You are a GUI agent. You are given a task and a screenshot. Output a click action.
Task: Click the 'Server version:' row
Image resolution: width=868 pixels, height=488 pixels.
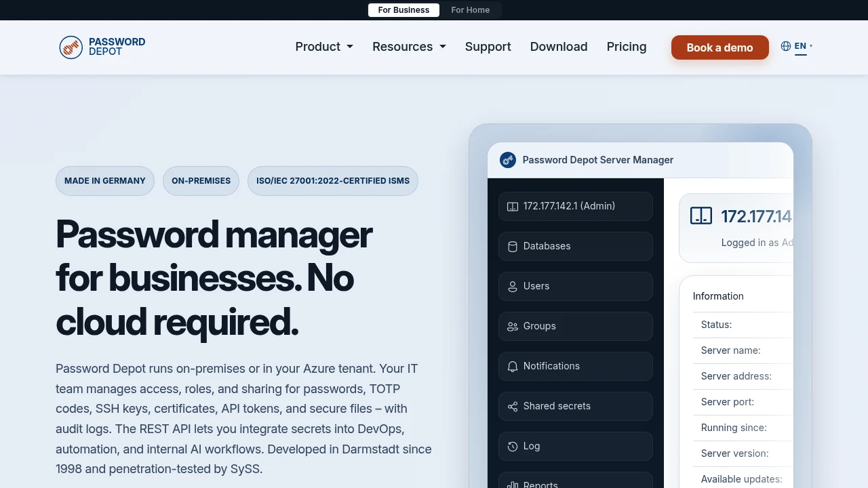(x=743, y=453)
